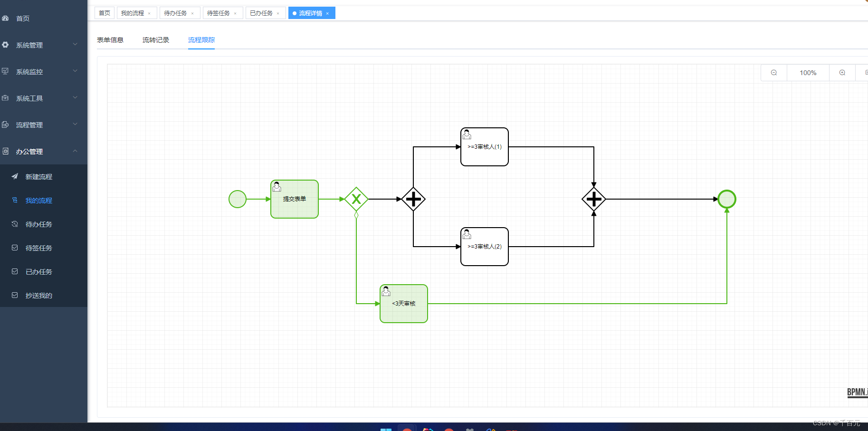The image size is (868, 431).
Task: Click the icon beside 待办任务 in sidebar
Action: pyautogui.click(x=15, y=224)
